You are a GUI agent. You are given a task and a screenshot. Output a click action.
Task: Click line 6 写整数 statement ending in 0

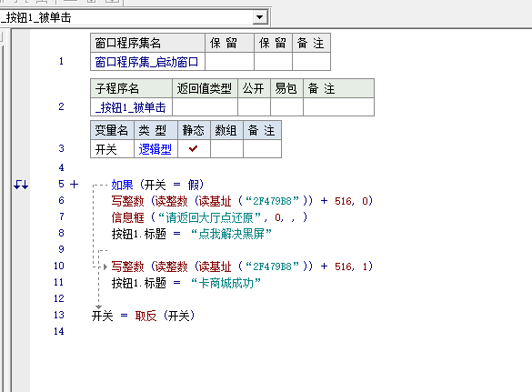pyautogui.click(x=242, y=201)
